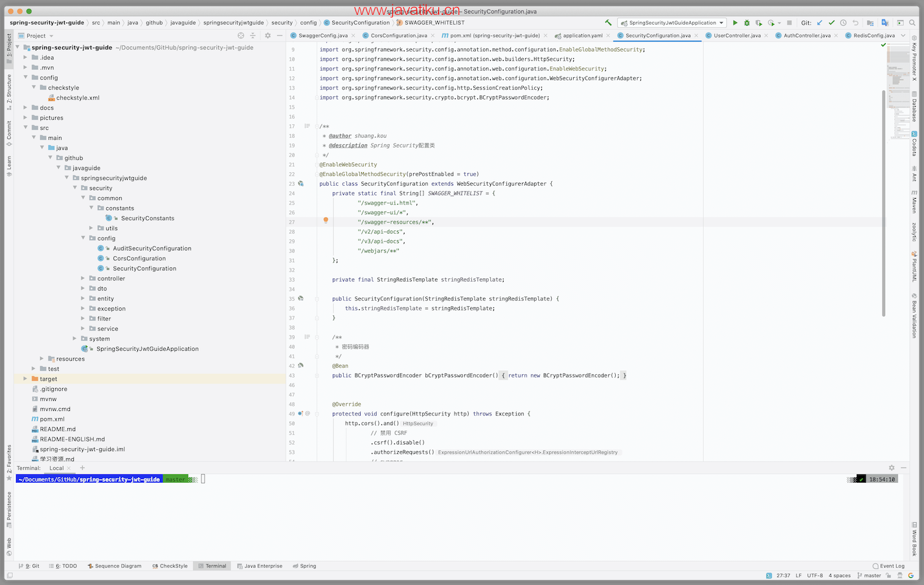The width and height of the screenshot is (924, 585).
Task: Click Git Update Project arrow icon
Action: click(820, 23)
